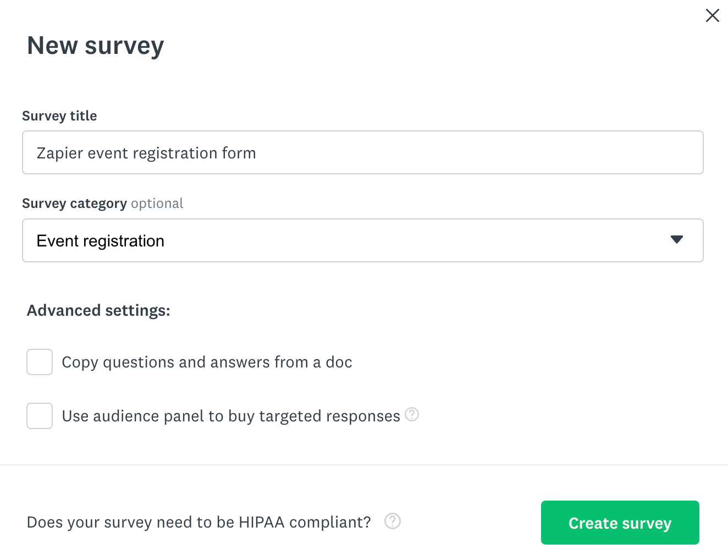728x560 pixels.
Task: Click the 'Copy questions and answers from a doc' label
Action: tap(207, 362)
